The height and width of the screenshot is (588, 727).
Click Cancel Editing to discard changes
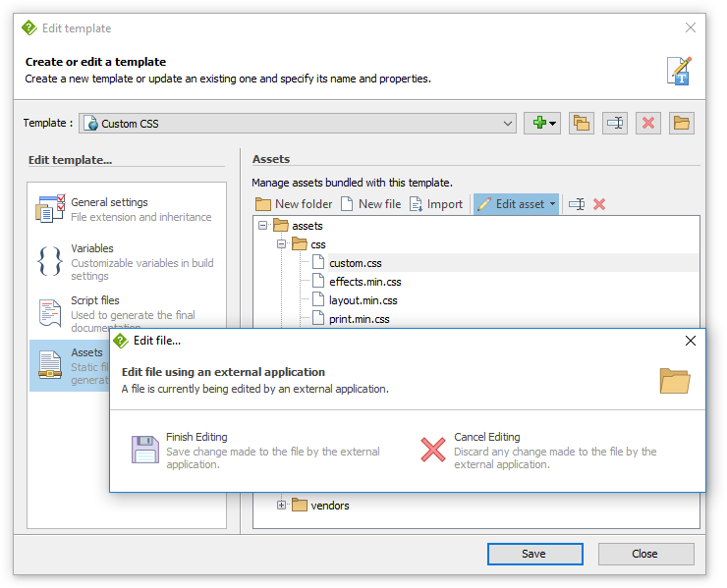point(538,450)
